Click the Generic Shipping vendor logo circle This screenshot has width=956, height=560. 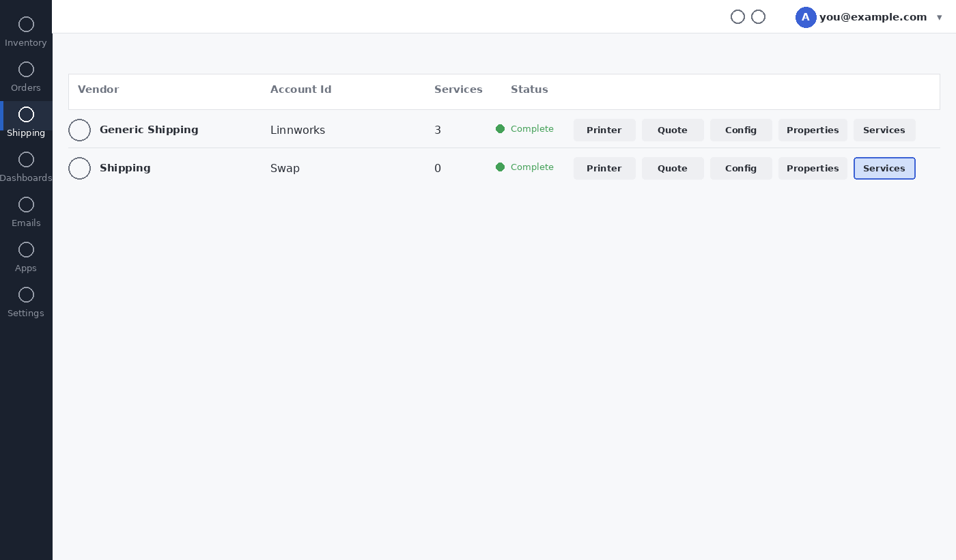(80, 130)
